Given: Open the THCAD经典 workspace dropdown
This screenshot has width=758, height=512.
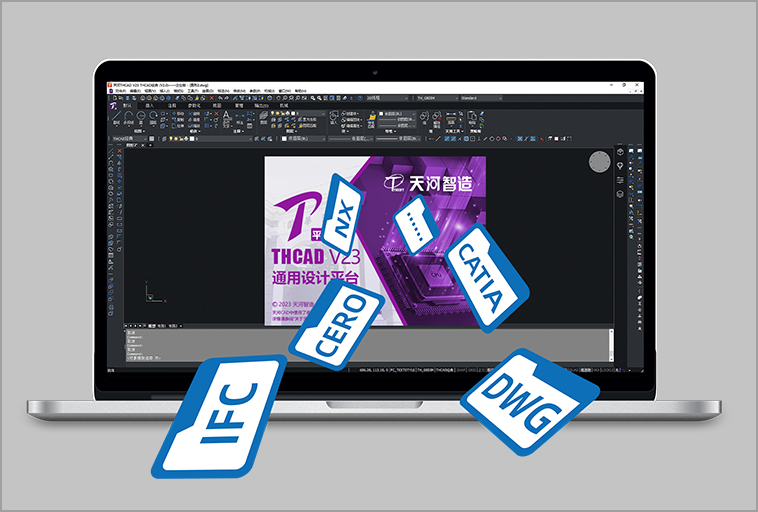Looking at the screenshot, I should [x=128, y=139].
